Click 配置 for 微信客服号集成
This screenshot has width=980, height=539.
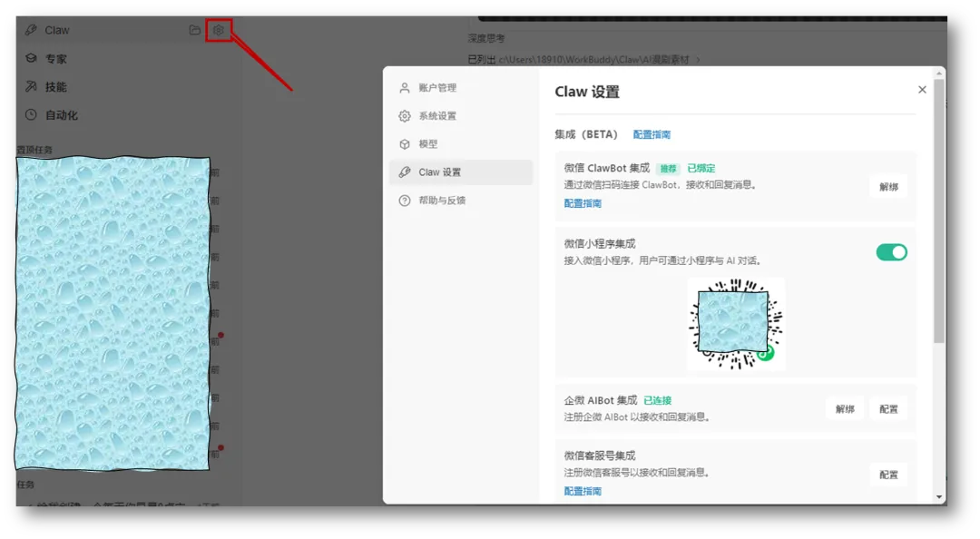pyautogui.click(x=888, y=475)
